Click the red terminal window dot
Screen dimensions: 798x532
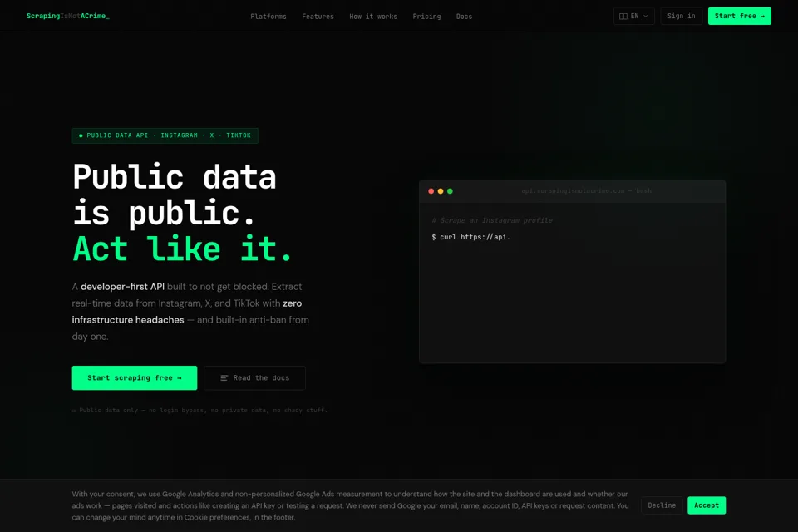pos(431,191)
